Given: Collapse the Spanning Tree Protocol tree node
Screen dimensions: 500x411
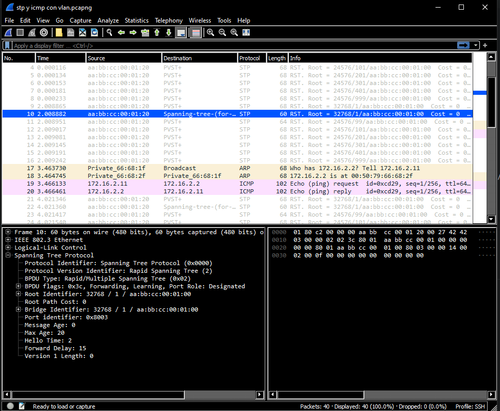Looking at the screenshot, I should pyautogui.click(x=8, y=255).
